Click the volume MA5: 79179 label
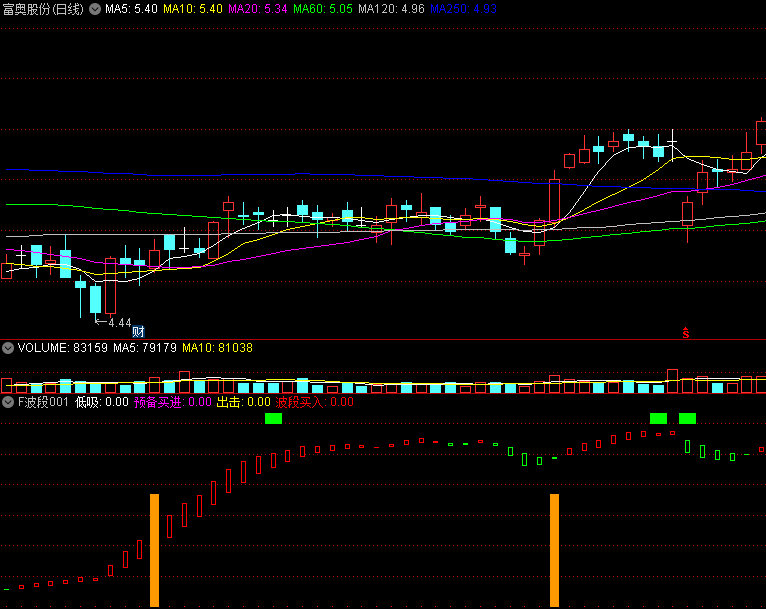The image size is (766, 609). 145,348
